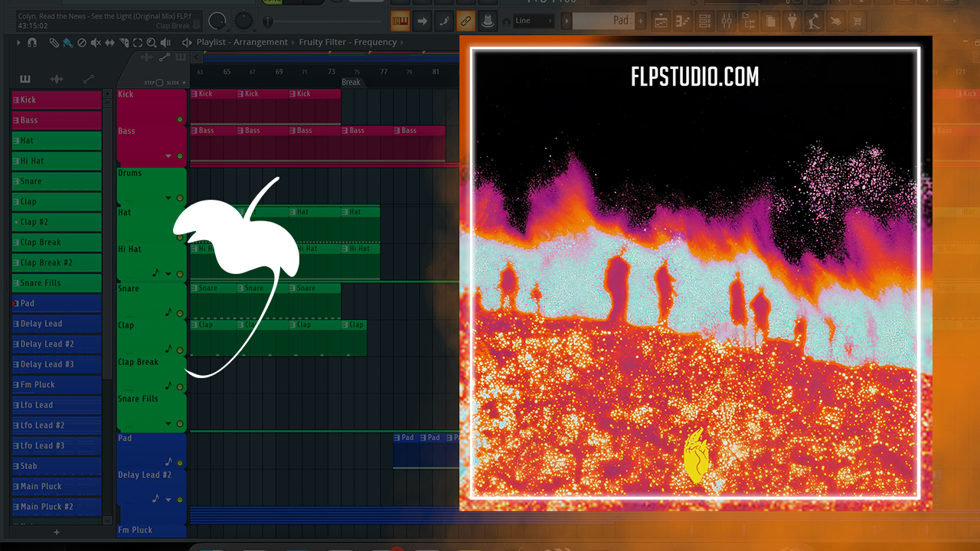Click the FLPSTUDIO.COM text on cover

pos(694,77)
